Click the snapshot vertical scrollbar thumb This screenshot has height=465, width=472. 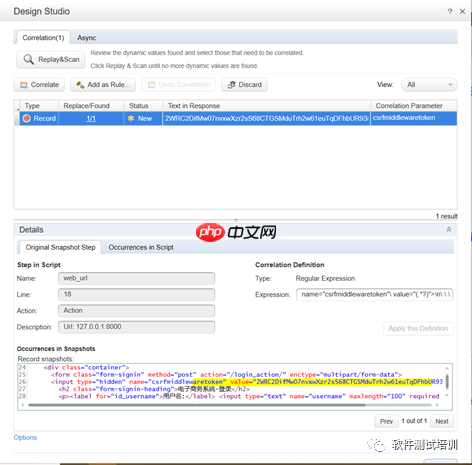pyautogui.click(x=447, y=381)
